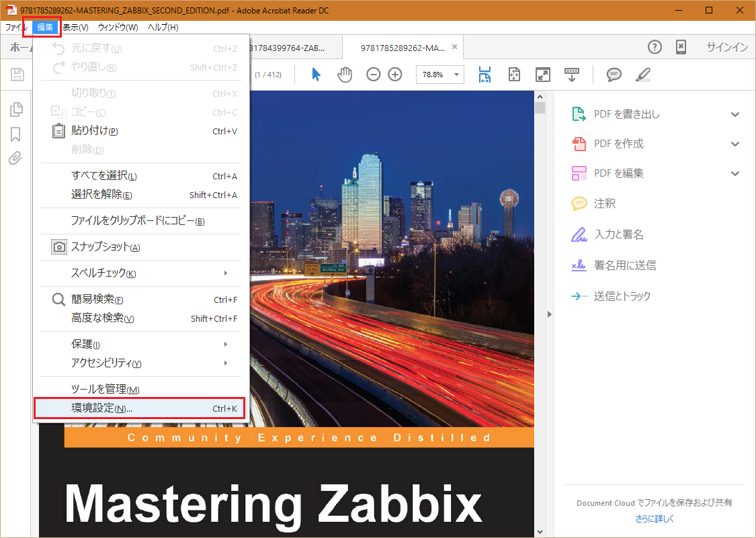756x538 pixels.
Task: Choose すべてを選択 menu item
Action: pyautogui.click(x=141, y=176)
